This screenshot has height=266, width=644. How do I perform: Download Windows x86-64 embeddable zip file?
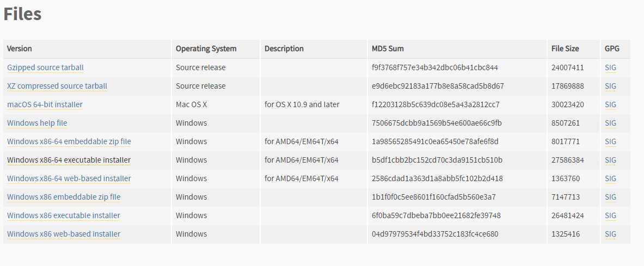point(69,141)
